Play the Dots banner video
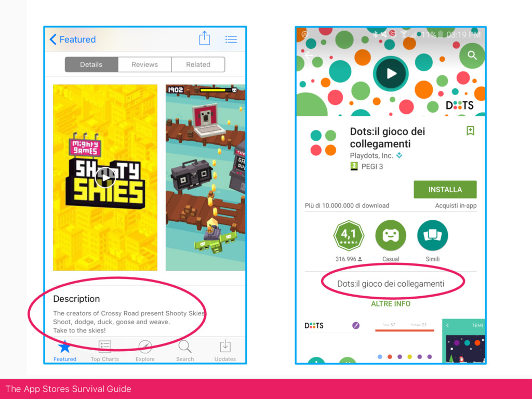 [391, 74]
